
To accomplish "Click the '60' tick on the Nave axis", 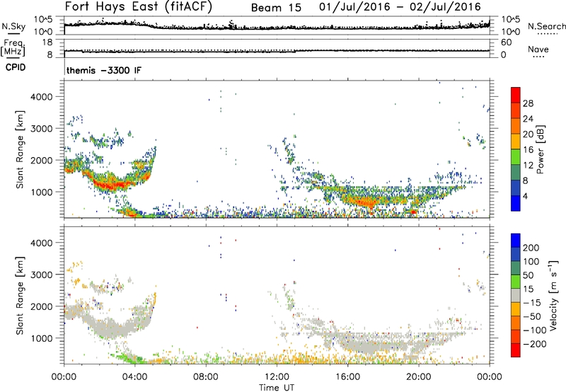I will tap(506, 42).
